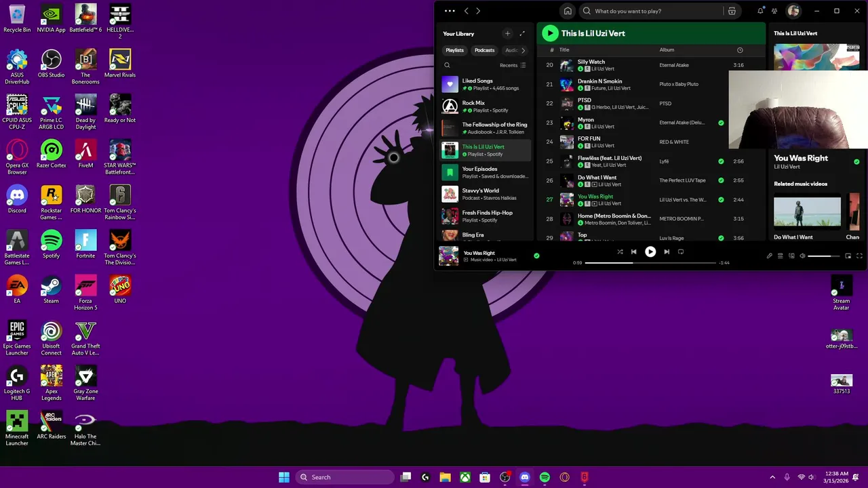Screen dimensions: 868x488
Task: Sort tracks by Album column header
Action: pos(667,49)
